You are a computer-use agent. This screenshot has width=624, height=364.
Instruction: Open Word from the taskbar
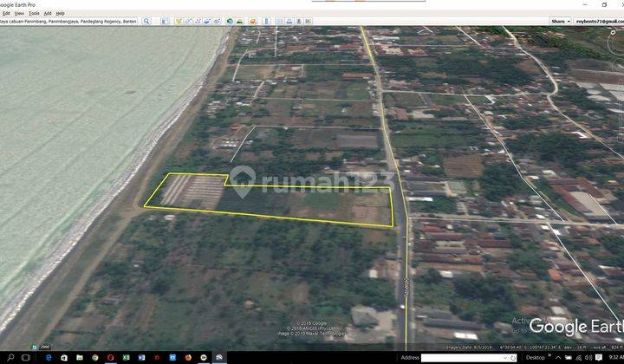click(x=141, y=357)
